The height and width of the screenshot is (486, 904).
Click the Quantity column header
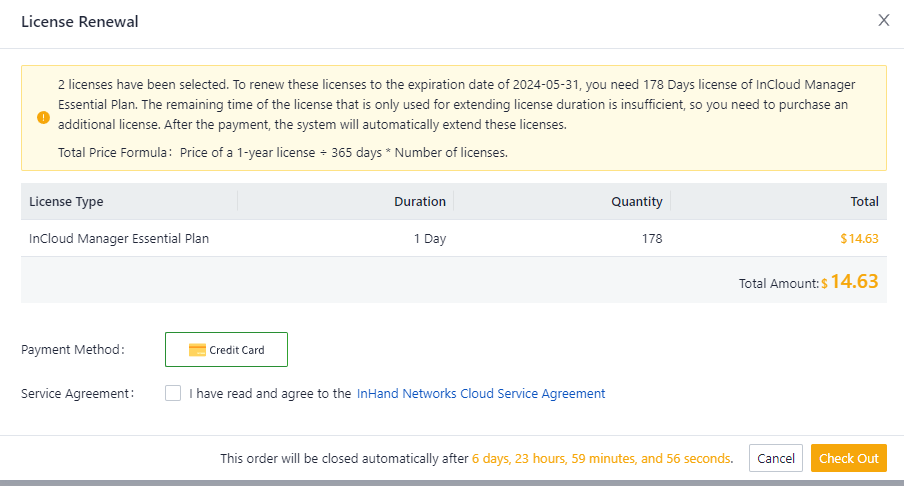[636, 202]
